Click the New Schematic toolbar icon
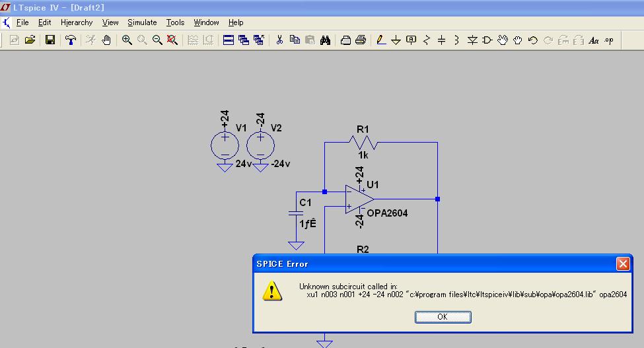 tap(15, 40)
